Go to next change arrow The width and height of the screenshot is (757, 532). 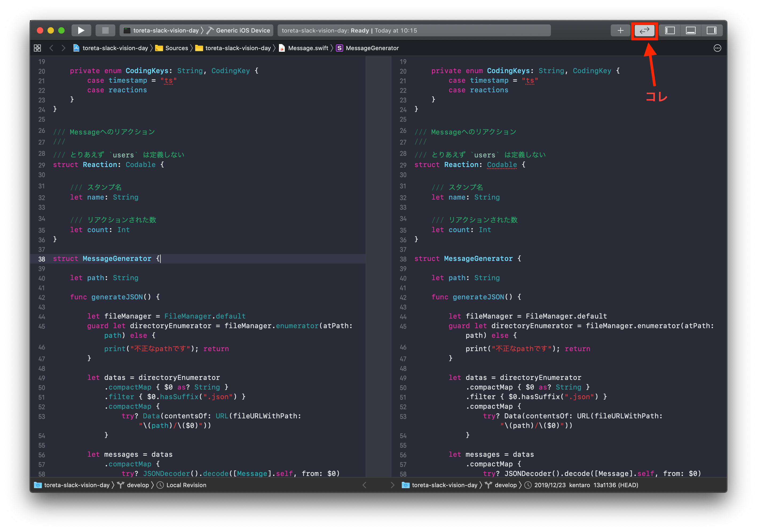[x=392, y=485]
